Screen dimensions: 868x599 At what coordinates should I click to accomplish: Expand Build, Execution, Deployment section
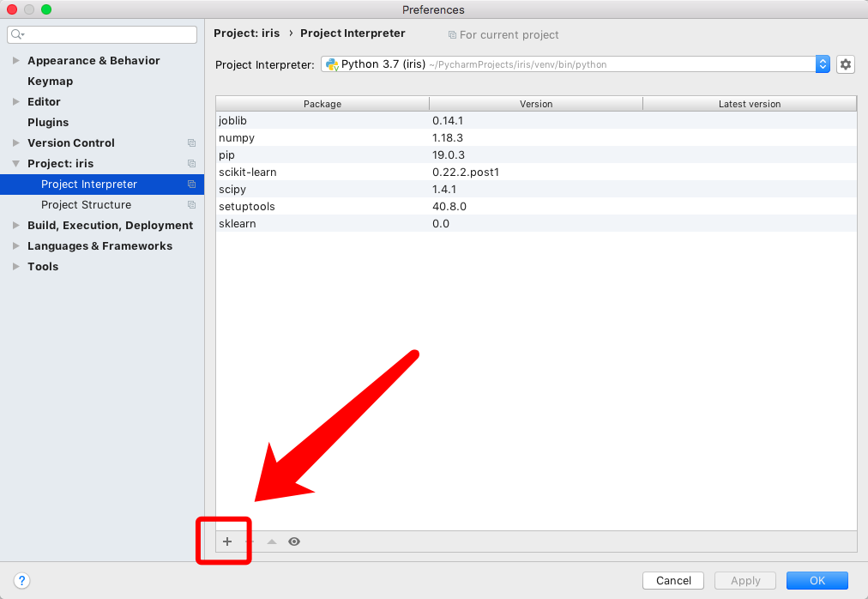(x=15, y=225)
